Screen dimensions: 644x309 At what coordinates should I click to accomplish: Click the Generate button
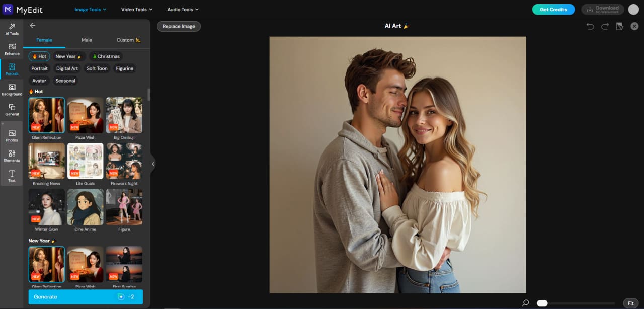tap(86, 297)
